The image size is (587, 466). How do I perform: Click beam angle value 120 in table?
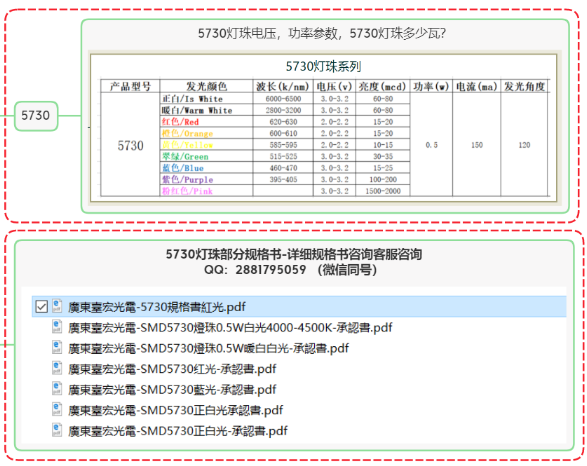tap(524, 145)
